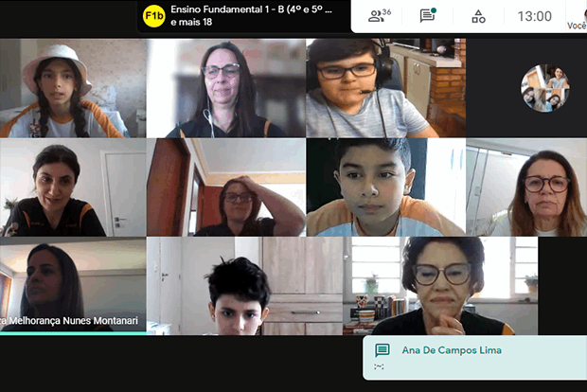Screen dimensions: 587x392
Task: Select the dark-haired child by wardrobe tile
Action: tap(245, 286)
